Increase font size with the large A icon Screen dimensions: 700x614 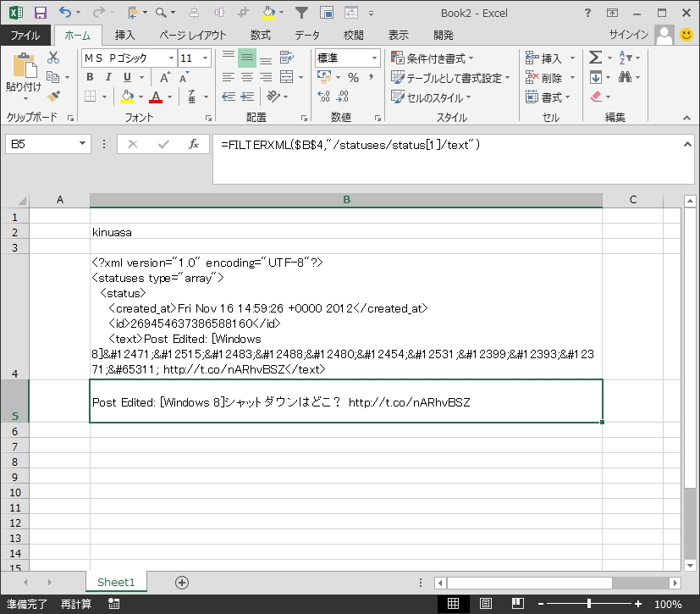pos(165,78)
